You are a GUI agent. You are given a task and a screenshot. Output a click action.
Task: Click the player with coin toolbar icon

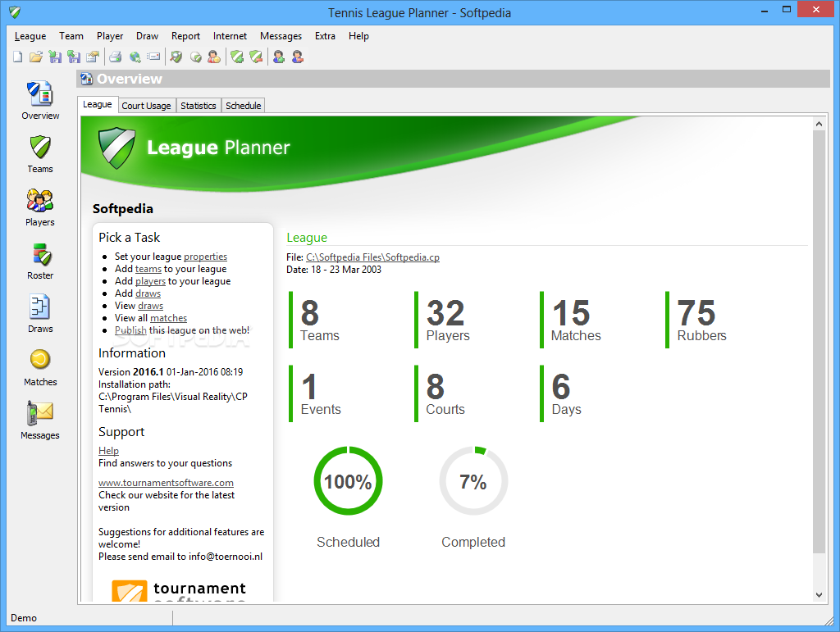pos(214,57)
